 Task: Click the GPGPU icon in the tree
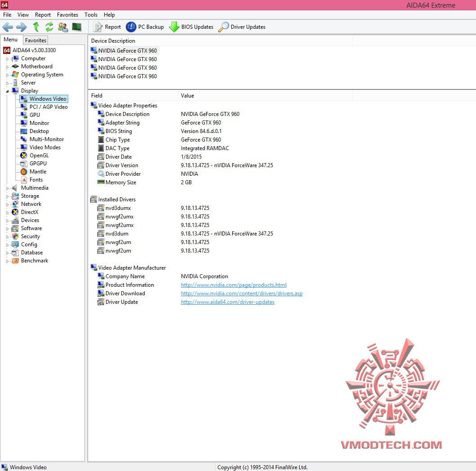[x=24, y=164]
